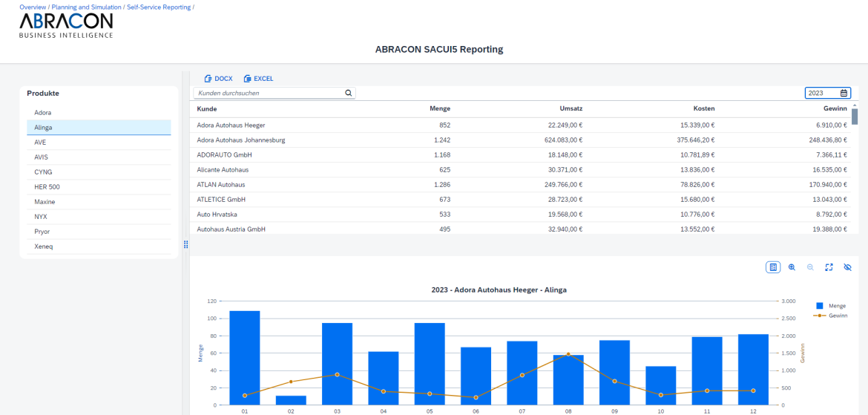Open the calendar year picker icon

(844, 94)
